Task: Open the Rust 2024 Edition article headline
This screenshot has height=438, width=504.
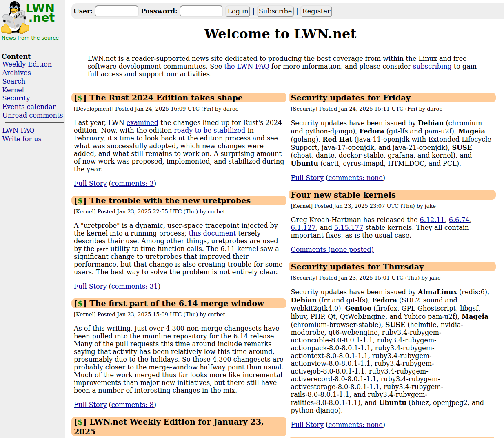Action: pos(166,98)
